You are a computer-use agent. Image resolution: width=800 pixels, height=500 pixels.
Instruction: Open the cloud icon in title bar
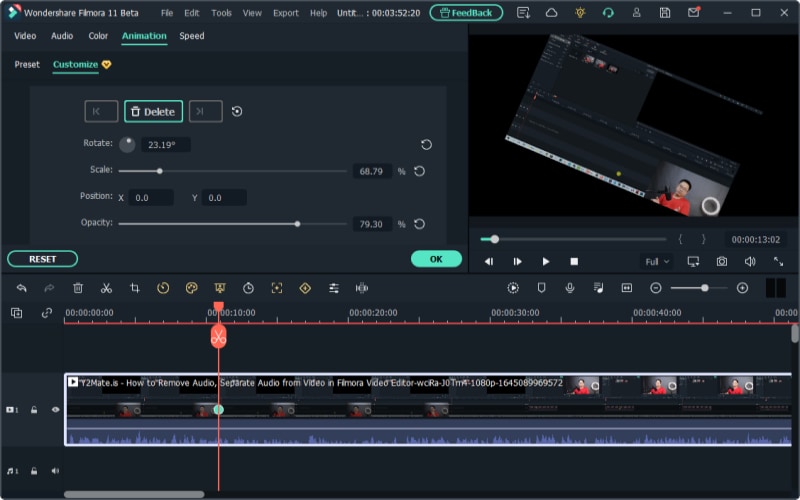552,13
